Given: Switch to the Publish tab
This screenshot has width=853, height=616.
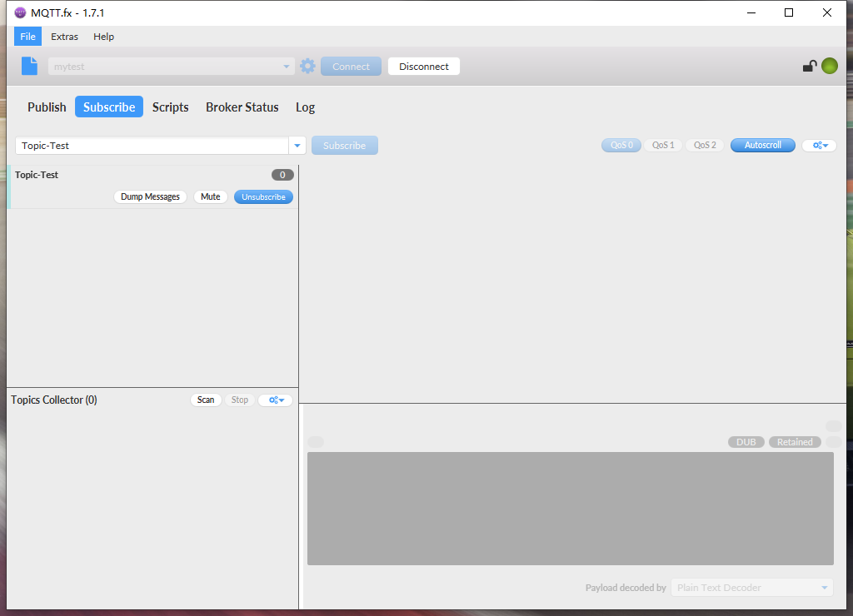Looking at the screenshot, I should 47,107.
